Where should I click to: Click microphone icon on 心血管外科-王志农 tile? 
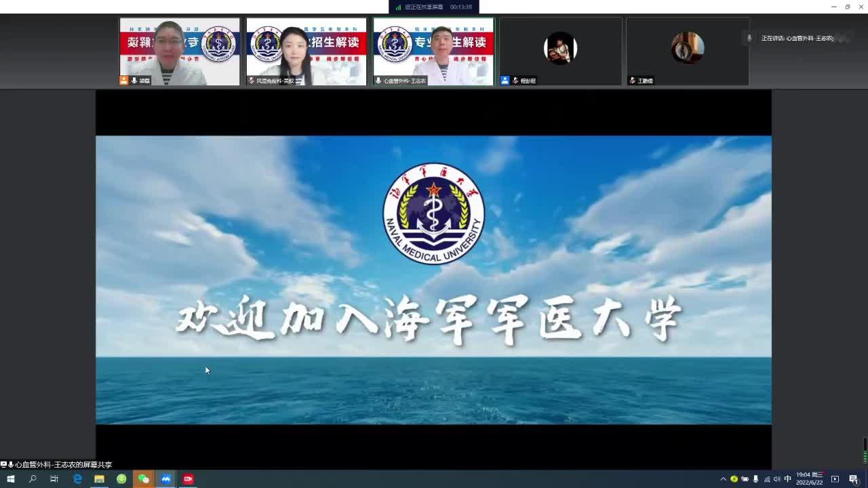[x=378, y=80]
